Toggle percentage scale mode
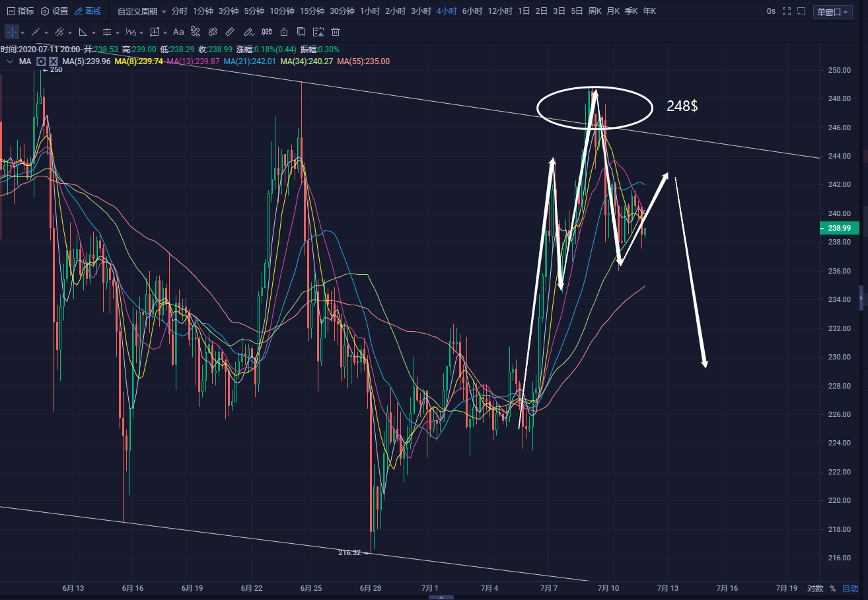The width and height of the screenshot is (868, 600). click(x=832, y=588)
